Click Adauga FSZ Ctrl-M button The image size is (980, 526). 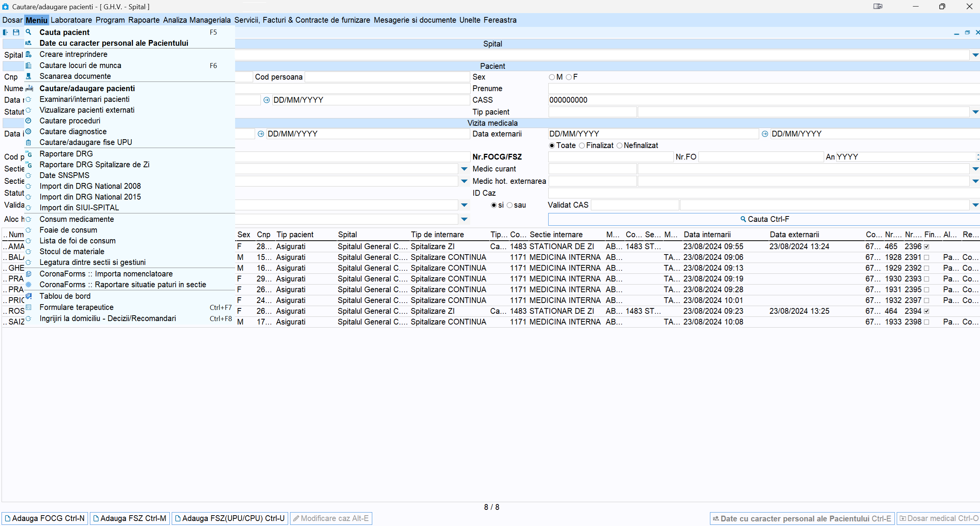pyautogui.click(x=130, y=518)
